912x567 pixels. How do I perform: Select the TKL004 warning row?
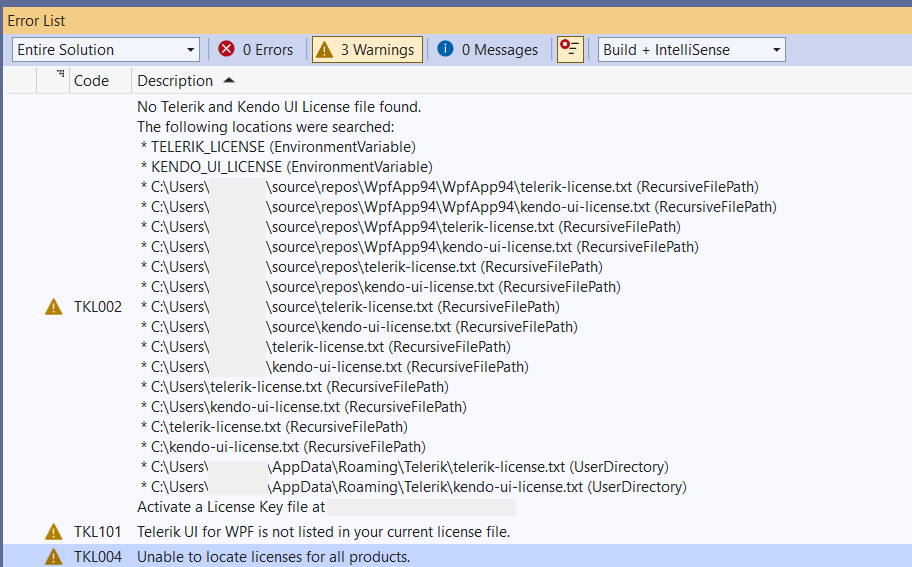click(457, 557)
